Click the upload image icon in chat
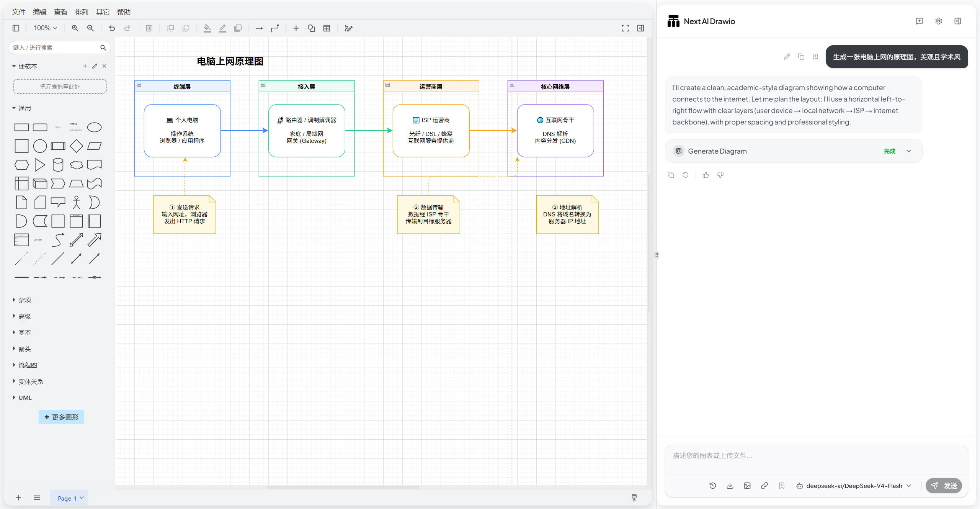The width and height of the screenshot is (980, 509). (x=747, y=486)
